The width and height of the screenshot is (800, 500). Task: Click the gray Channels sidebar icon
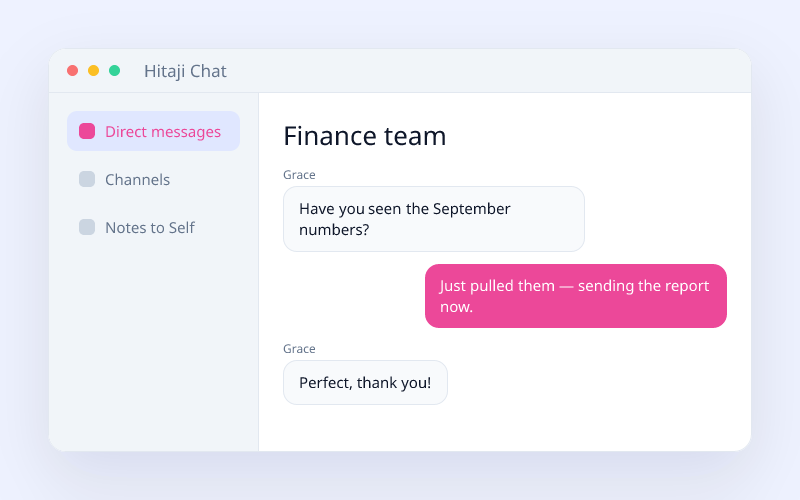(87, 179)
